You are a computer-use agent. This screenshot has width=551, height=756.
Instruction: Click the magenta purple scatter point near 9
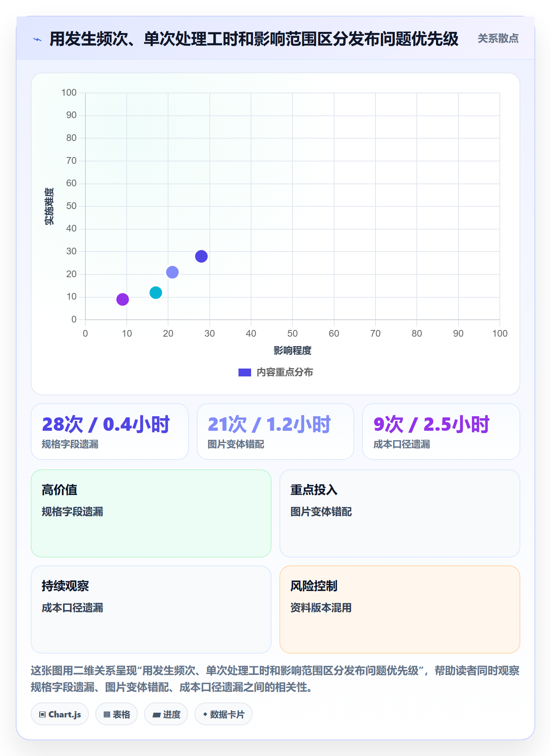122,299
